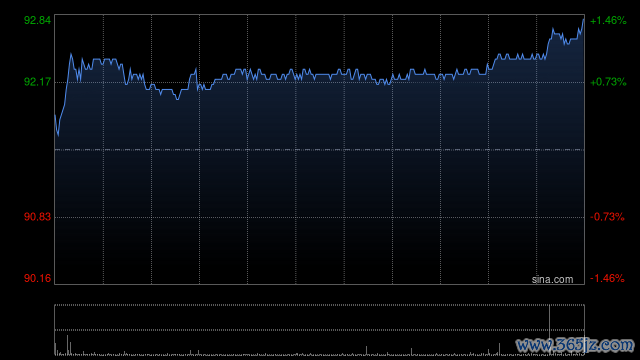Click the 90.83 red price label
640x360 pixels.
(x=37, y=216)
